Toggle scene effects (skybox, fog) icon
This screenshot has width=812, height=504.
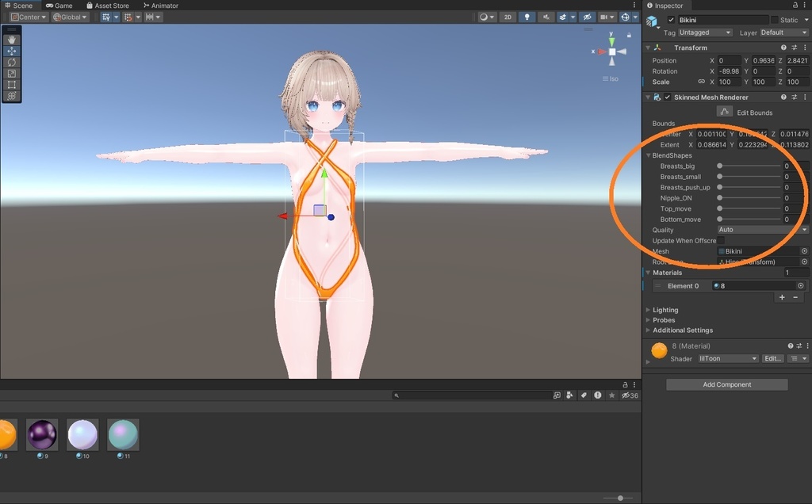(563, 17)
